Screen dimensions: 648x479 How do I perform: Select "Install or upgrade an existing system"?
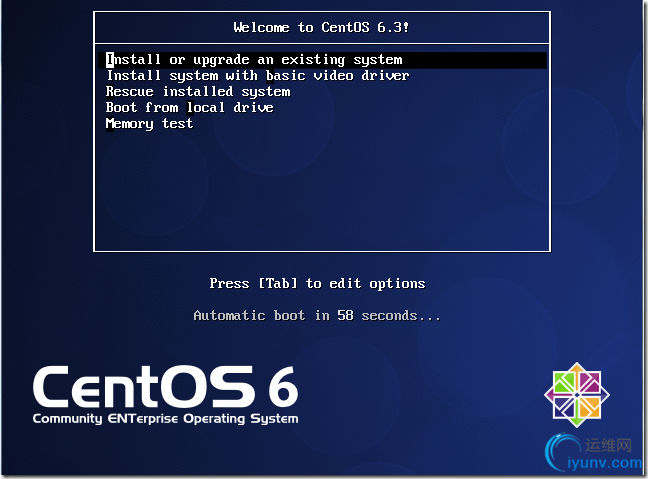tap(322, 60)
